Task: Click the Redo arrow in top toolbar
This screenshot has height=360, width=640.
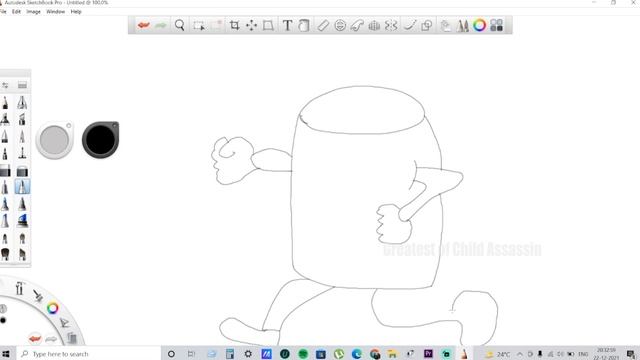Action: point(161,25)
